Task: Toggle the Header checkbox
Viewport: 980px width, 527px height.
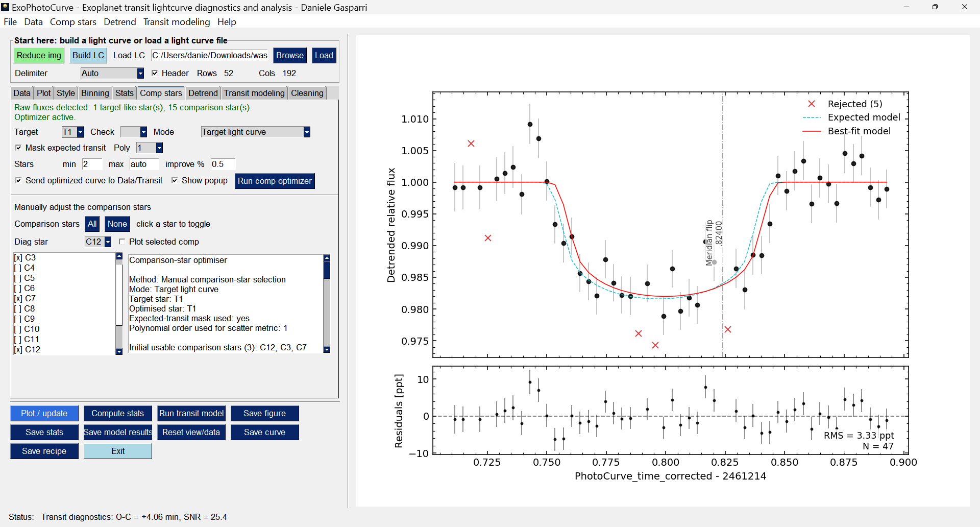Action: [155, 73]
